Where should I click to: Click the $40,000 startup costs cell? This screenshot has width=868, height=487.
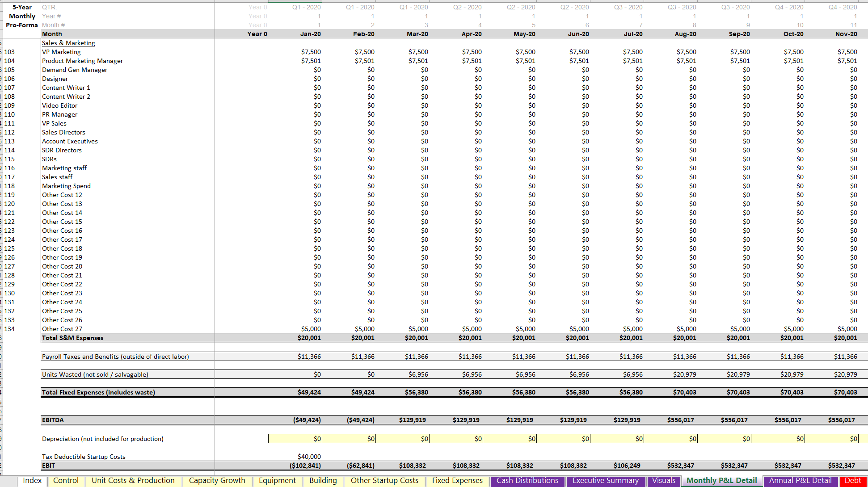coord(309,457)
